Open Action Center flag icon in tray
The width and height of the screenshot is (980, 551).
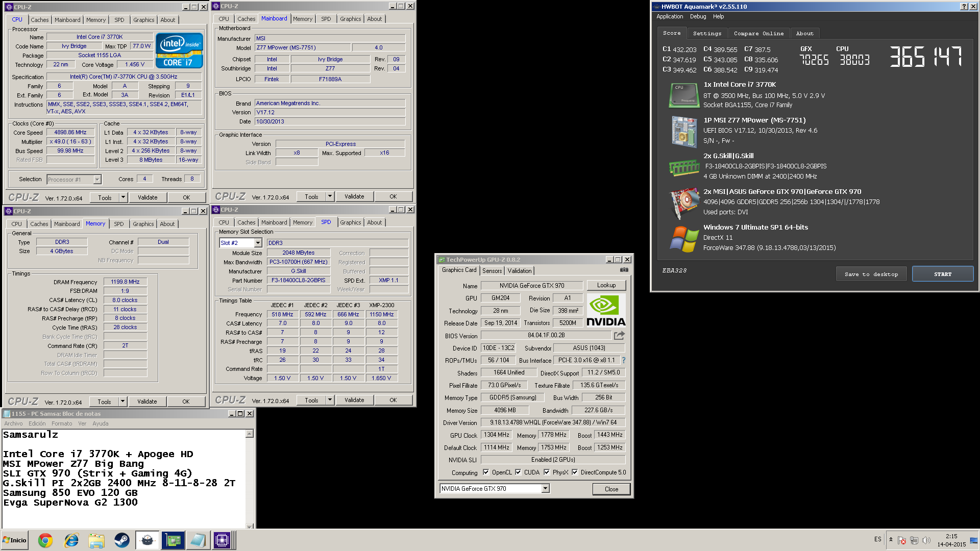902,540
